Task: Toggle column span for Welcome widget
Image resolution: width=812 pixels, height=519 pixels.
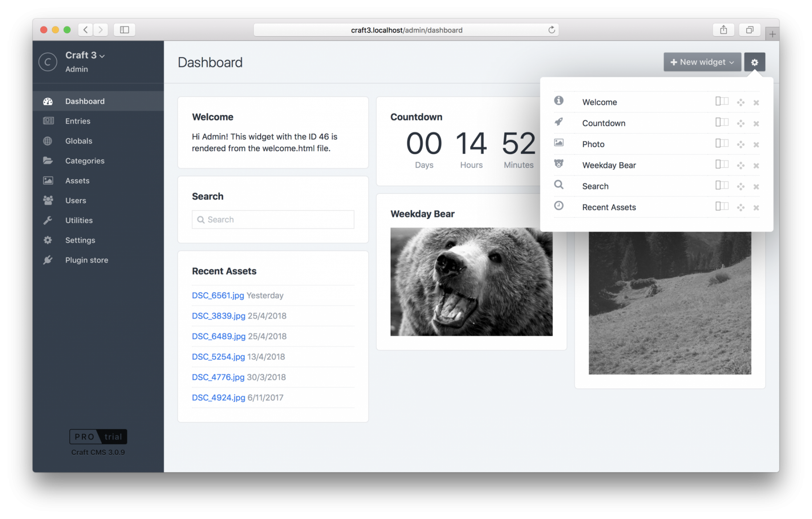Action: 722,101
